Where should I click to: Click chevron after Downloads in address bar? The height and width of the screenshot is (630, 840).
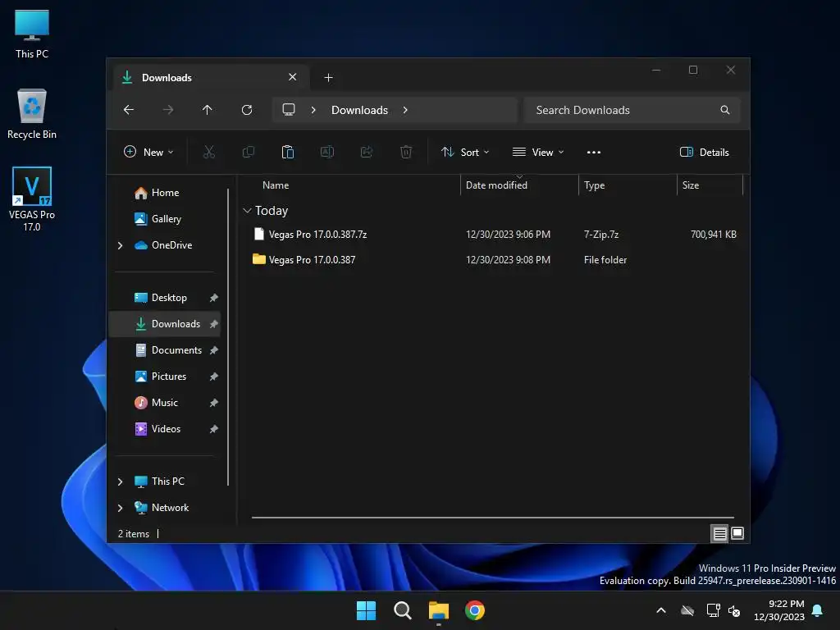pos(405,110)
